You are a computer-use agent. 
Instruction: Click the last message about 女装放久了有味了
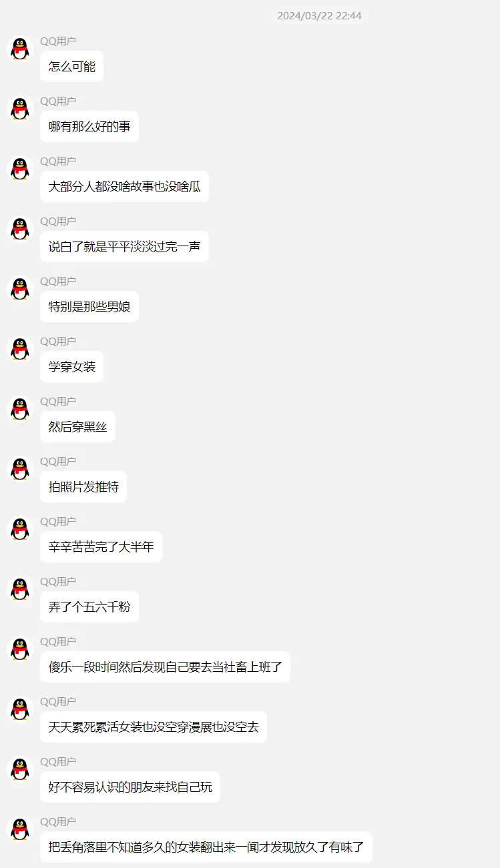point(206,847)
